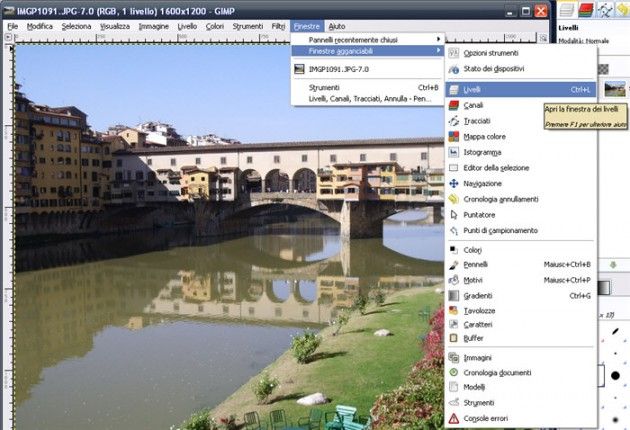Image resolution: width=630 pixels, height=430 pixels.
Task: Expand Finestre agganciabili submenu
Action: (x=368, y=51)
